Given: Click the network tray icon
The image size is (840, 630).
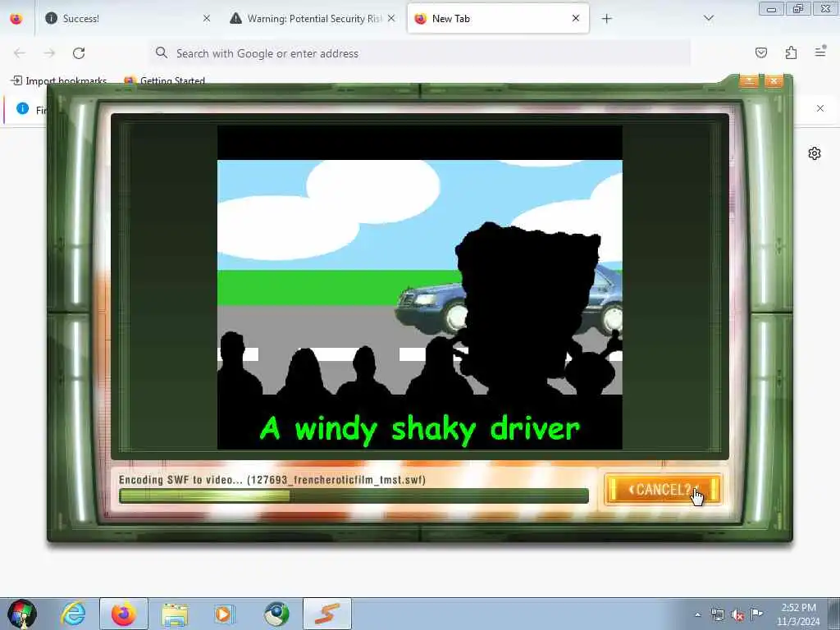Looking at the screenshot, I should click(717, 614).
